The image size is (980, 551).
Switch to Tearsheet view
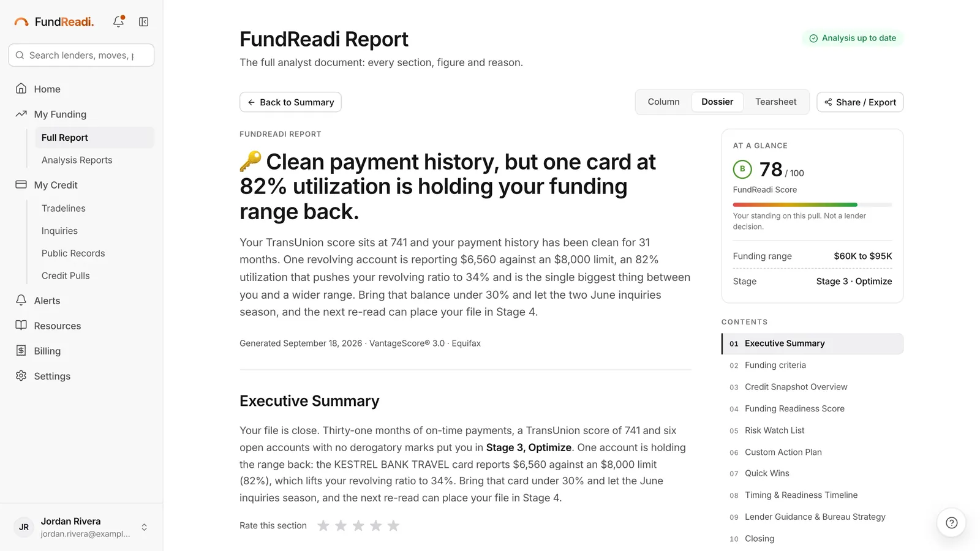click(x=775, y=102)
